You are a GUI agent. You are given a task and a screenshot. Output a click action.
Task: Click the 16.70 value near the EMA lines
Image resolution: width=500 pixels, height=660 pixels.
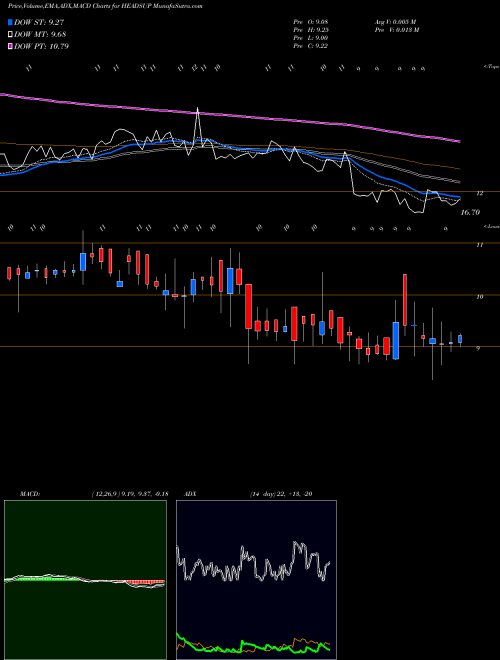point(470,213)
